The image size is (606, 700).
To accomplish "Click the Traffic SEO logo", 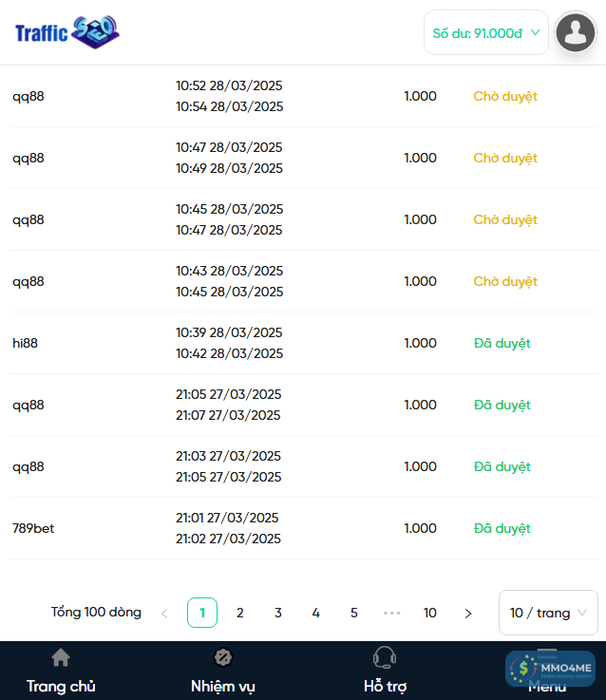I will tap(67, 32).
